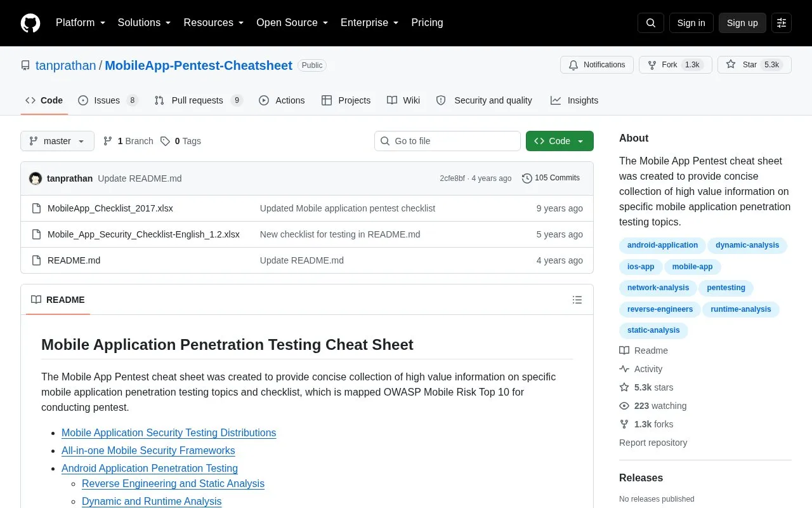Screen dimensions: 812x508
Task: Open the Insights tab
Action: click(x=574, y=100)
